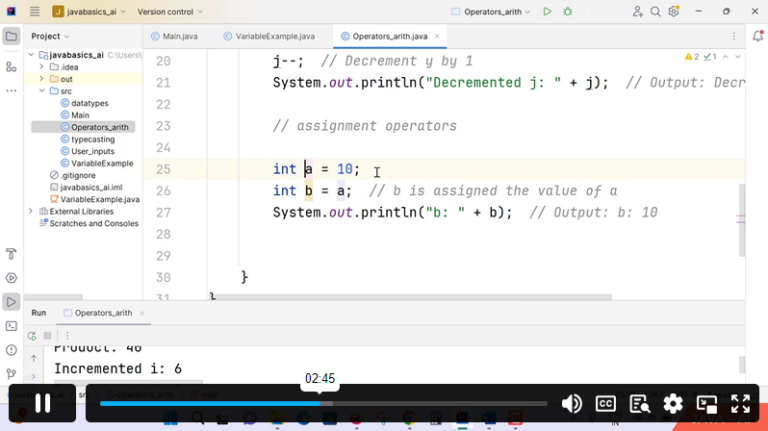Collapse the javabasics_ai root folder
Screen dimensions: 768x431
pos(31,55)
